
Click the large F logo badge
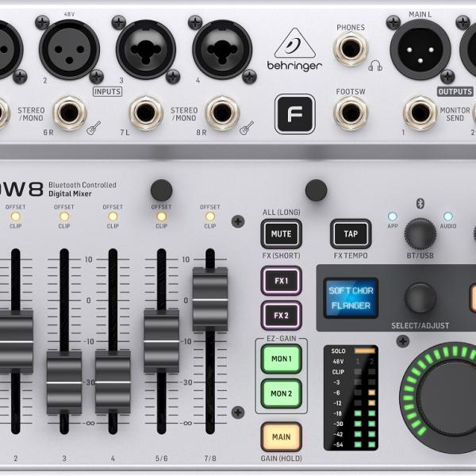pyautogui.click(x=295, y=113)
